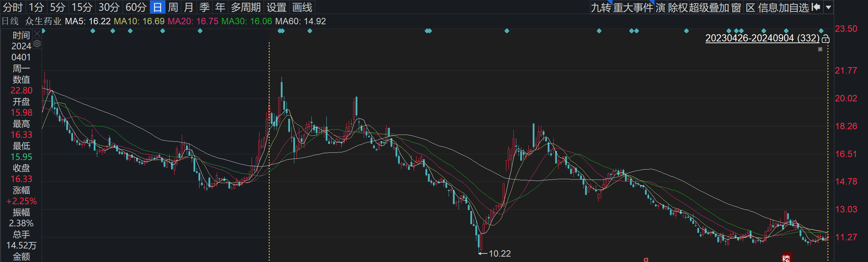The width and height of the screenshot is (868, 262).
Task: Click the 0401 date value in panel
Action: (21, 57)
